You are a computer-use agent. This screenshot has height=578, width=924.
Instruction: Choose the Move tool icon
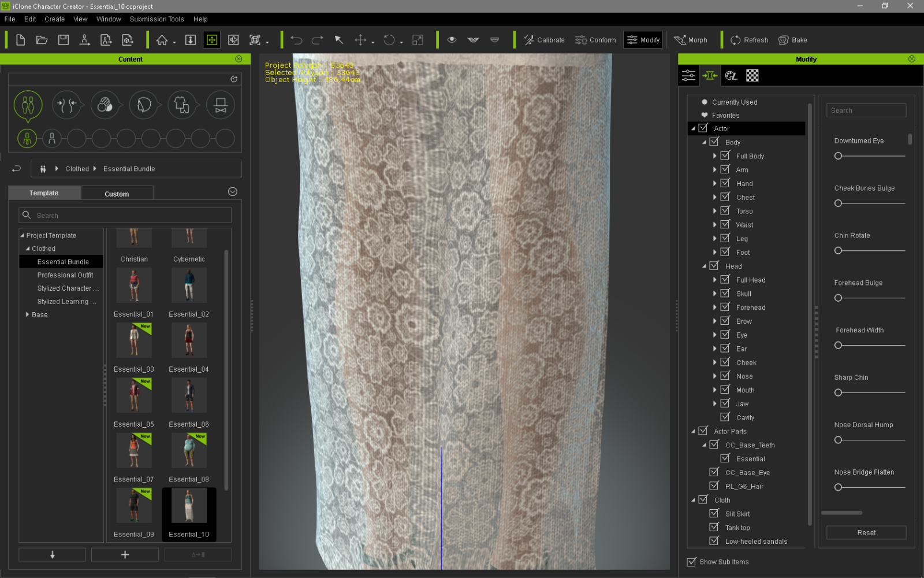tap(360, 40)
